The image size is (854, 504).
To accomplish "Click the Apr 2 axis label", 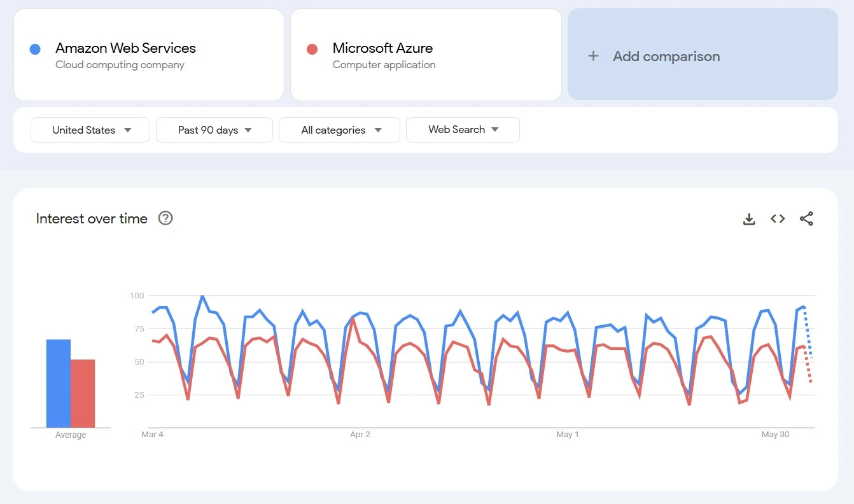I will tap(360, 435).
